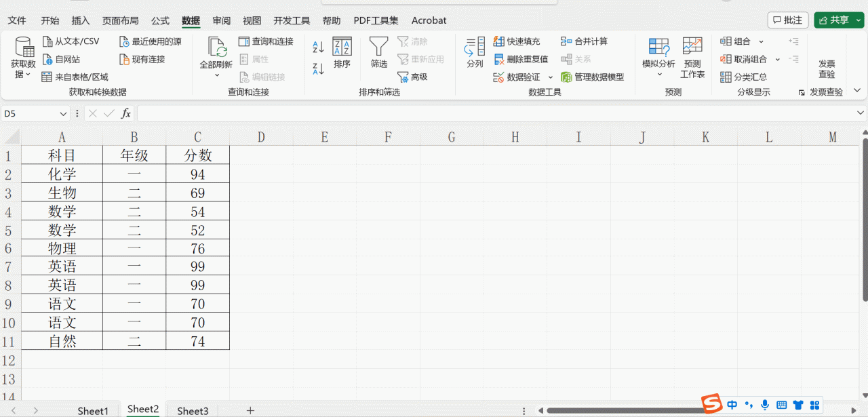868x417 pixels.
Task: Click the 批注 (Comments) button
Action: [787, 20]
